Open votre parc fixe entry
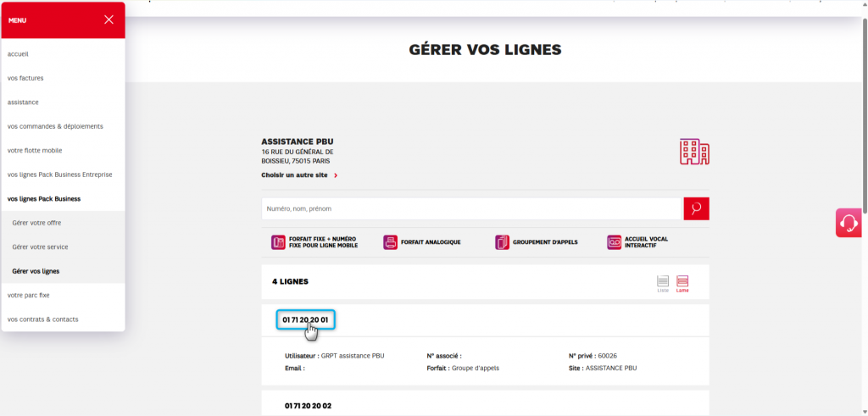This screenshot has width=868, height=416. (28, 296)
